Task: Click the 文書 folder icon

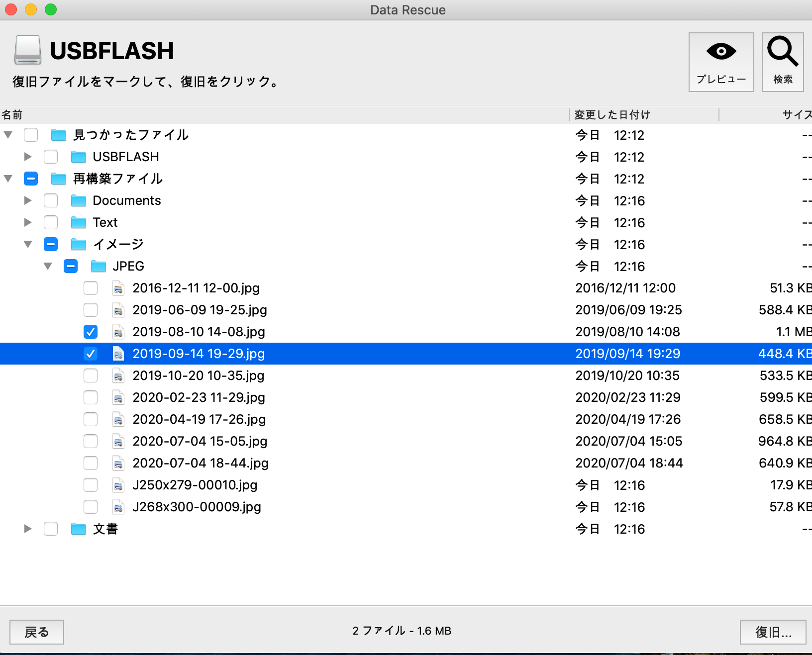Action: coord(79,529)
